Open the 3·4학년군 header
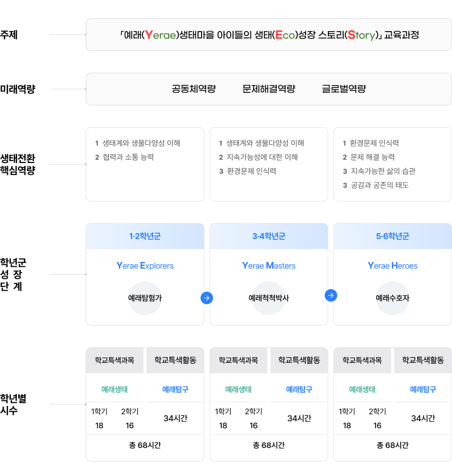 click(269, 236)
